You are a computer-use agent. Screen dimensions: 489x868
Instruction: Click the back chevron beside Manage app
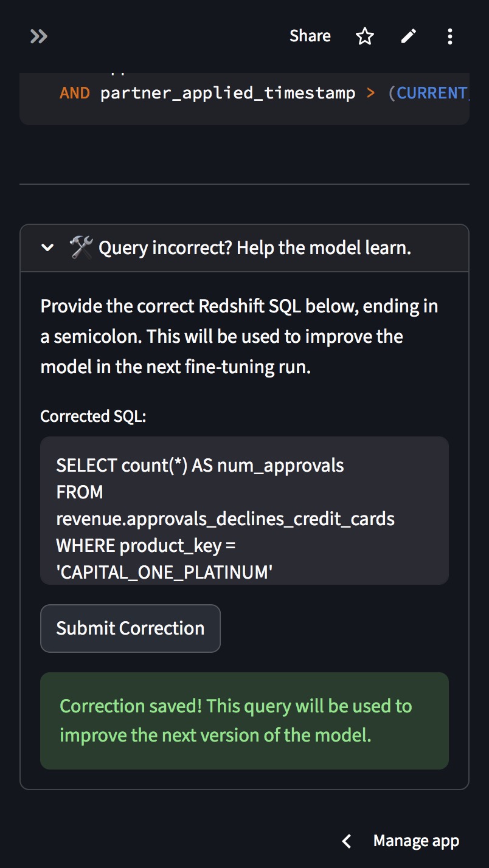tap(346, 841)
